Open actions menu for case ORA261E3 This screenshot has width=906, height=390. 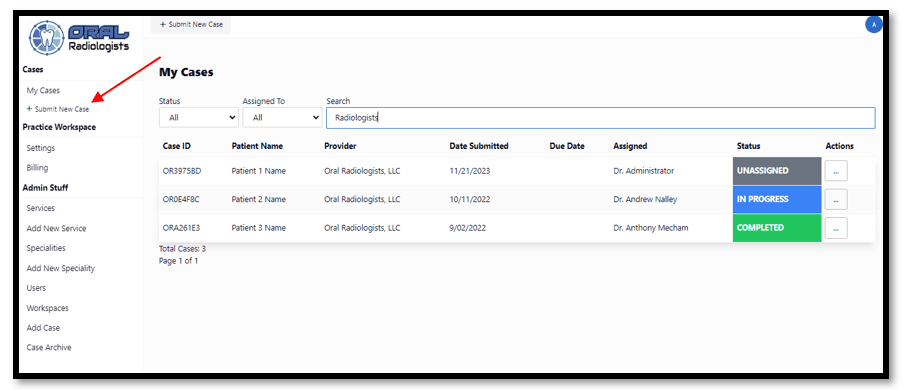click(x=836, y=228)
